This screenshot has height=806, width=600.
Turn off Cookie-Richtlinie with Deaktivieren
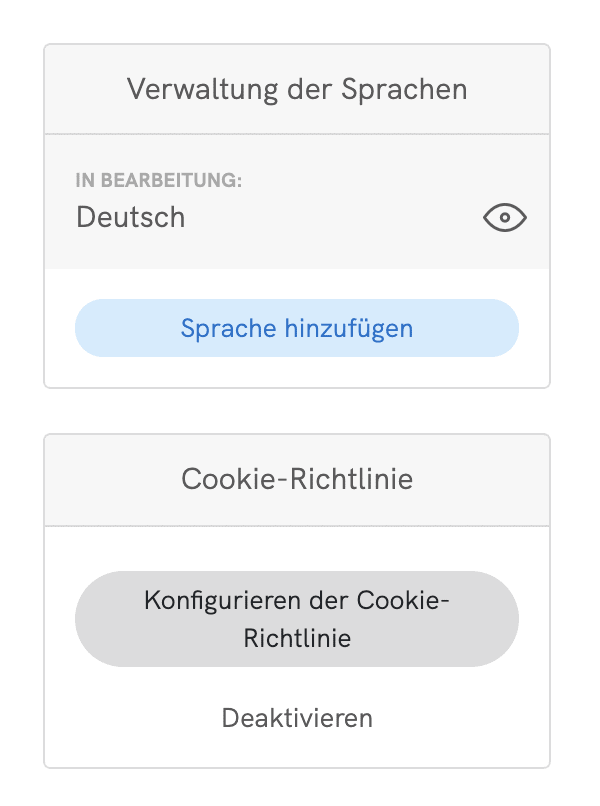tap(297, 718)
